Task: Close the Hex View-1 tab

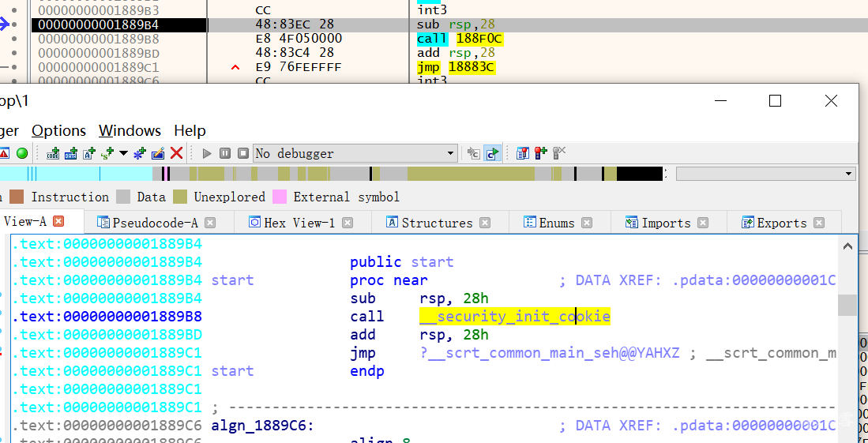Action: [x=347, y=223]
